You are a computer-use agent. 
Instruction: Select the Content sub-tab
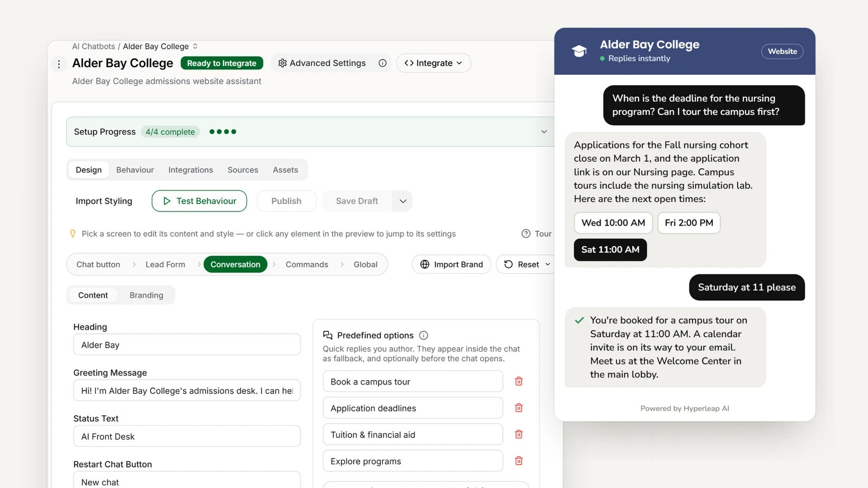pos(93,295)
